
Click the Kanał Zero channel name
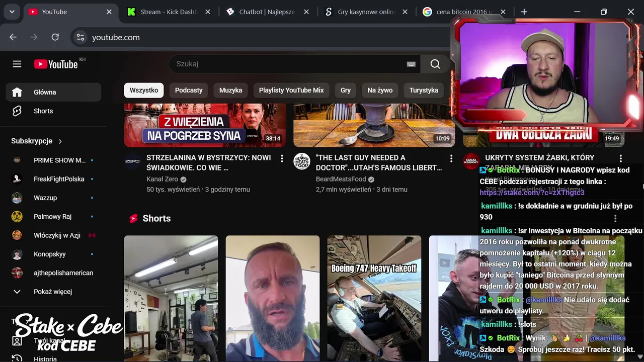click(x=162, y=179)
